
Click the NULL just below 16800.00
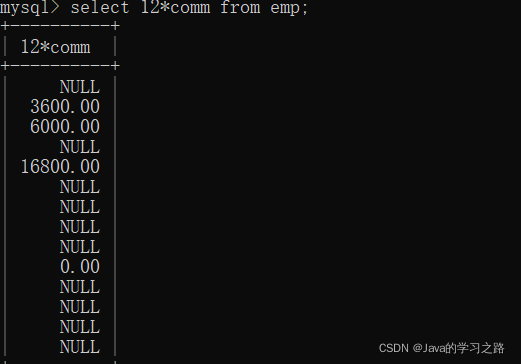(x=80, y=187)
